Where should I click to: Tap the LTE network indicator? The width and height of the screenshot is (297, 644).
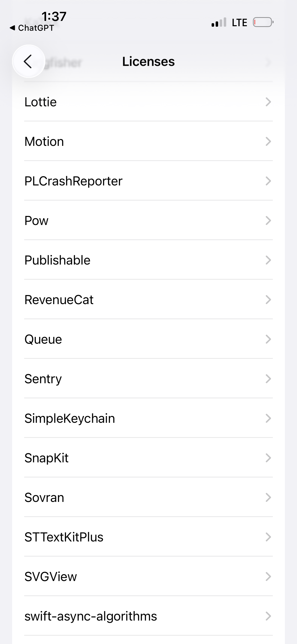click(x=239, y=23)
